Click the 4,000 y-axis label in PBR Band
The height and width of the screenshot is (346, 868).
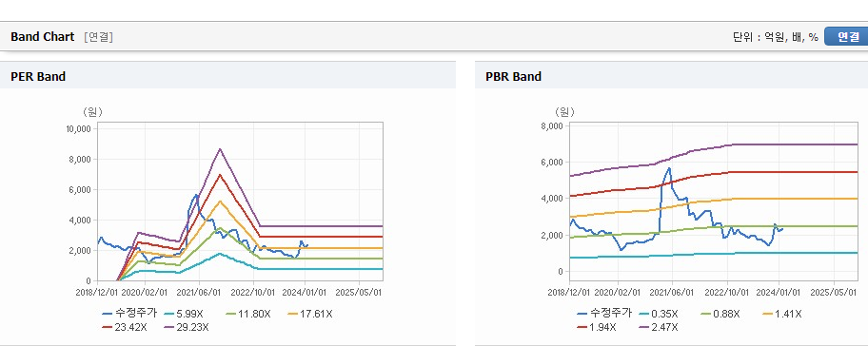click(552, 199)
